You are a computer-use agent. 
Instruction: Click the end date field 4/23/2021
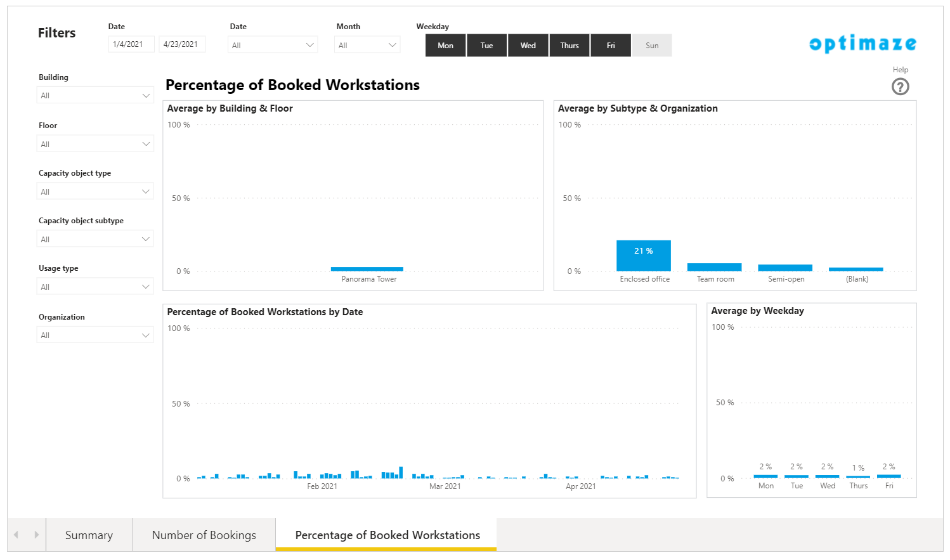point(181,44)
